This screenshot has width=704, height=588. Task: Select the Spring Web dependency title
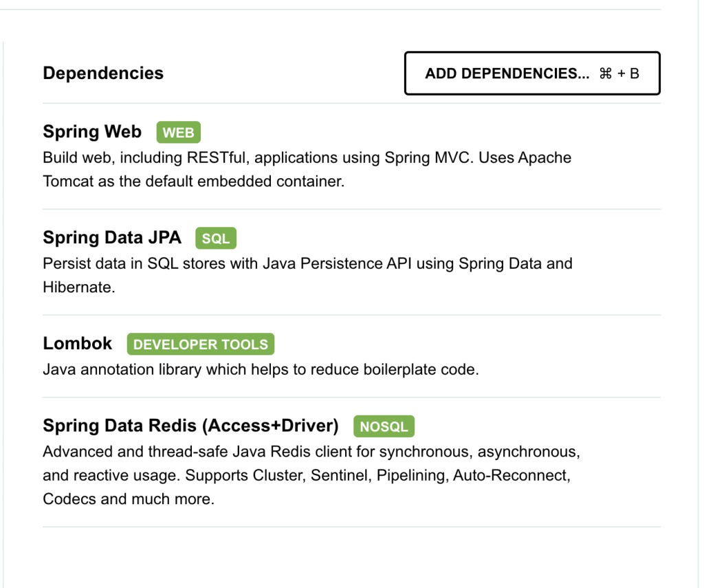click(92, 131)
